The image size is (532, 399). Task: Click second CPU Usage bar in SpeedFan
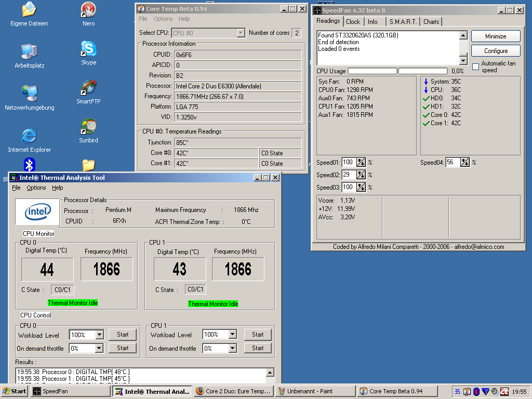point(423,71)
